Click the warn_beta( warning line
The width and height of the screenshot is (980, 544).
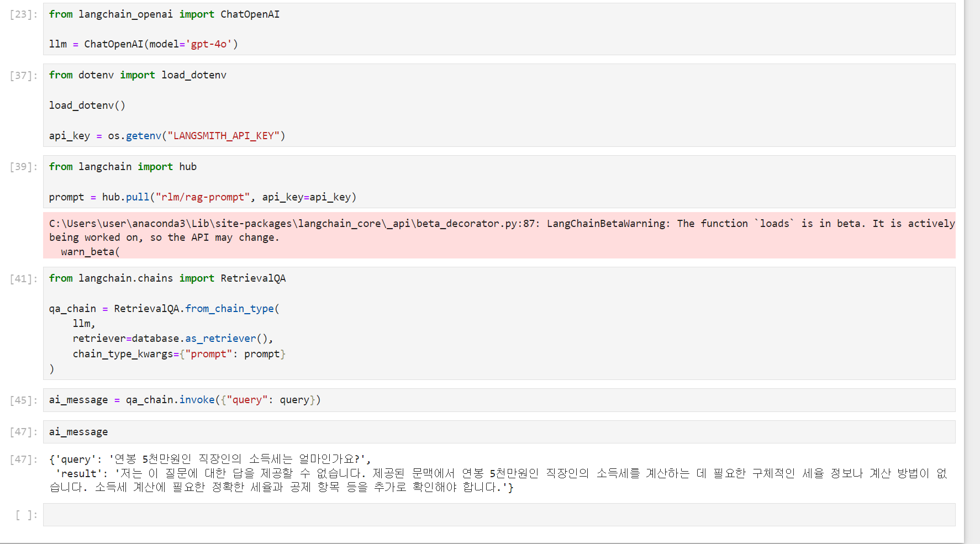90,252
